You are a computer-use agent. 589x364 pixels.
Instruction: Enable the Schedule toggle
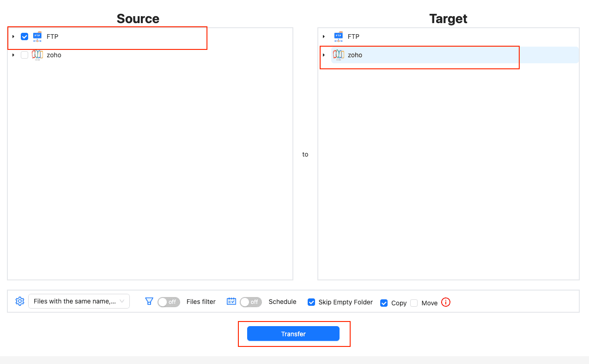tap(250, 302)
